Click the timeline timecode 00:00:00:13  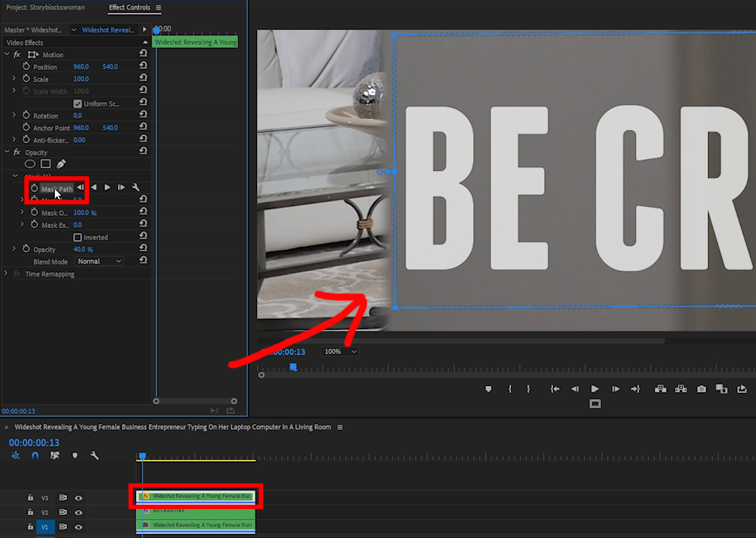(x=34, y=442)
